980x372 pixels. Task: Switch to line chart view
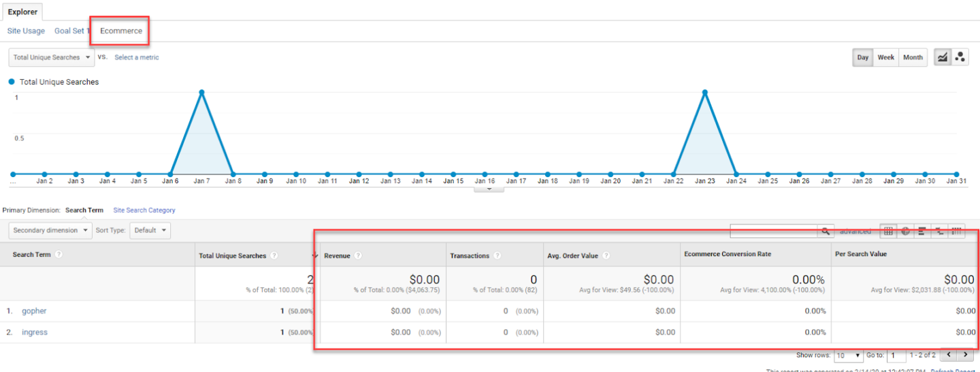point(943,57)
